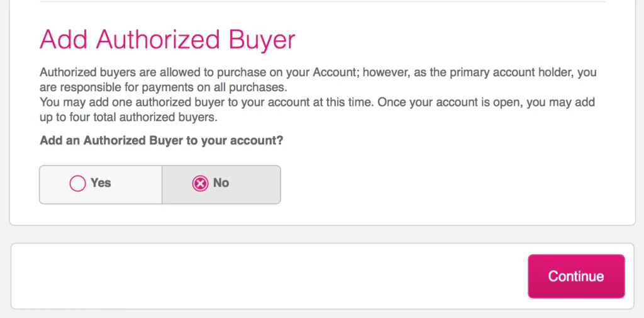Viewport: 644px width, 318px height.
Task: Click the "Add an Authorized Buyer to your account?" question
Action: pos(162,140)
